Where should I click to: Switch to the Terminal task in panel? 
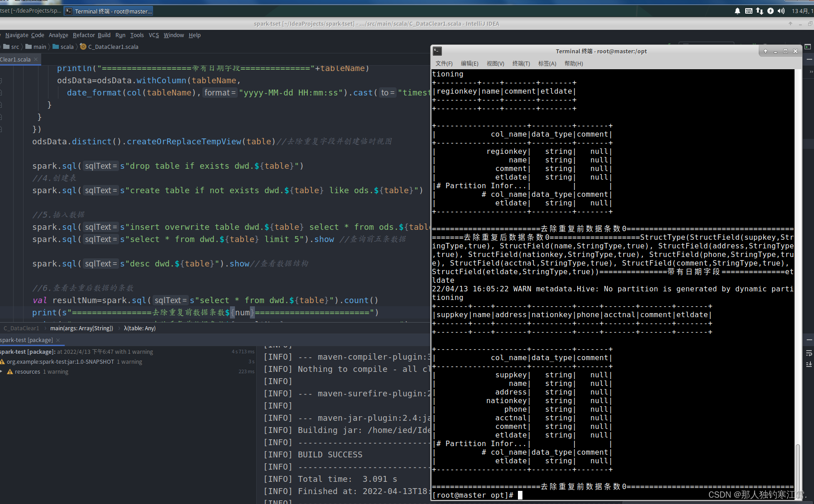click(109, 11)
